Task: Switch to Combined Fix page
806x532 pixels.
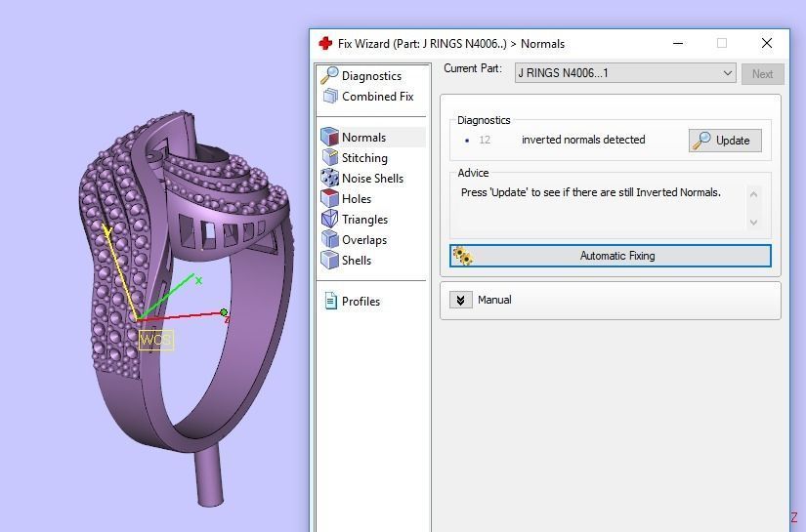Action: (377, 96)
